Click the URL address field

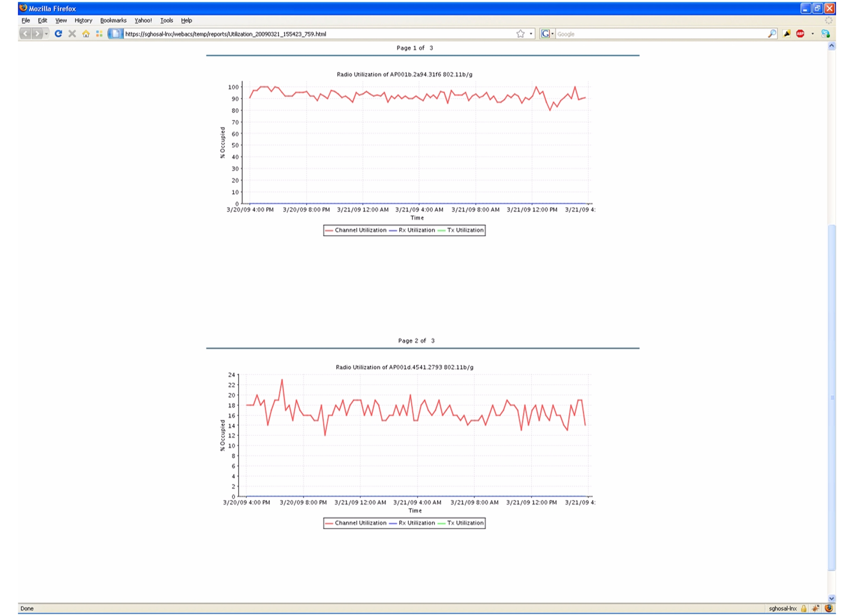tap(319, 34)
